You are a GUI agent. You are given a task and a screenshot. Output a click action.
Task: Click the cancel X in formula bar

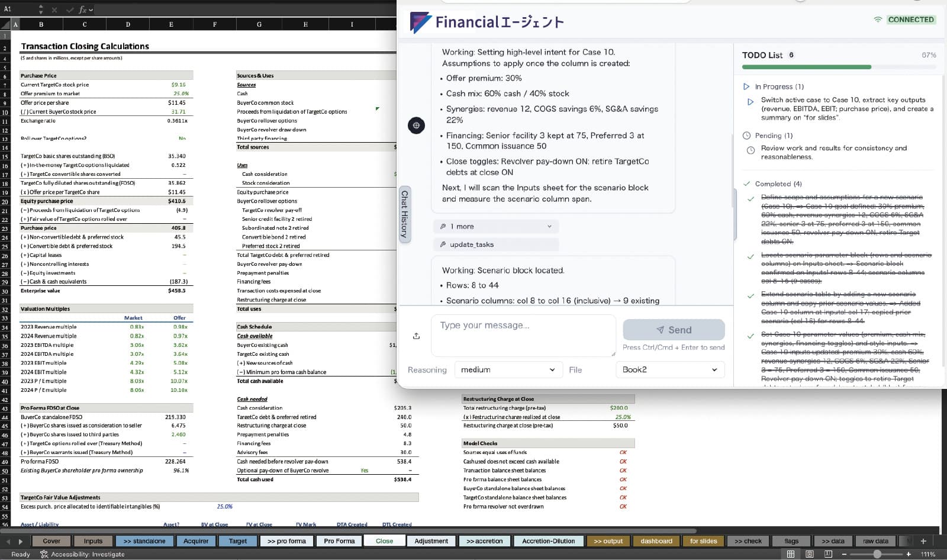coord(54,9)
